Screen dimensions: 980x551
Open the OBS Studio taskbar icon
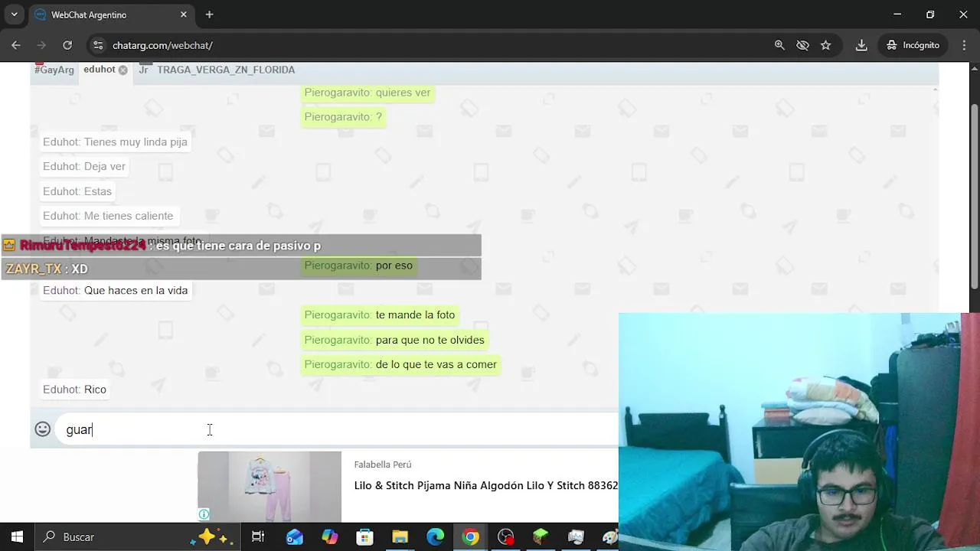pyautogui.click(x=506, y=537)
